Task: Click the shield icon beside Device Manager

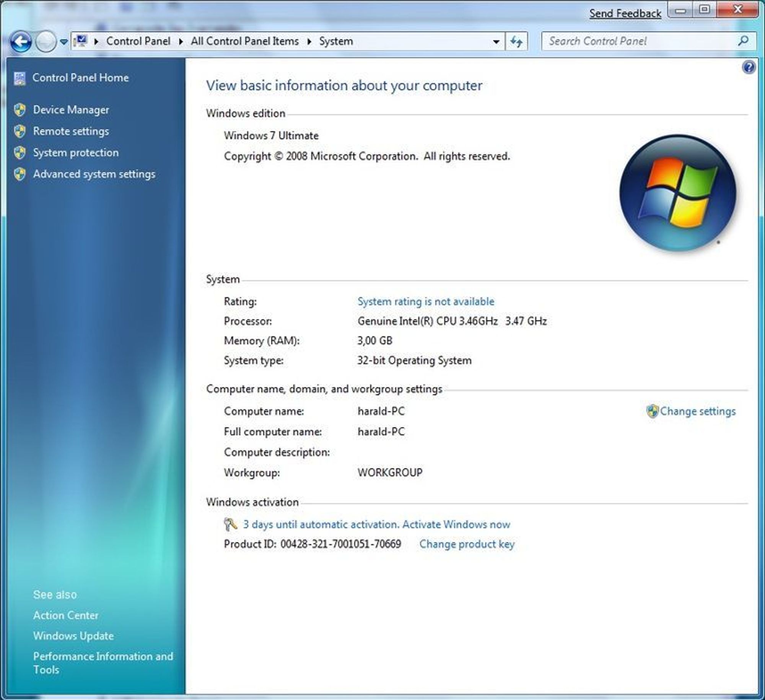Action: pyautogui.click(x=20, y=110)
